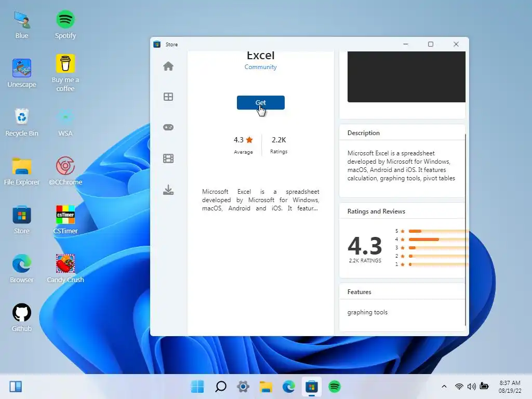Open Settings gear on the taskbar
532x399 pixels.
(x=243, y=387)
